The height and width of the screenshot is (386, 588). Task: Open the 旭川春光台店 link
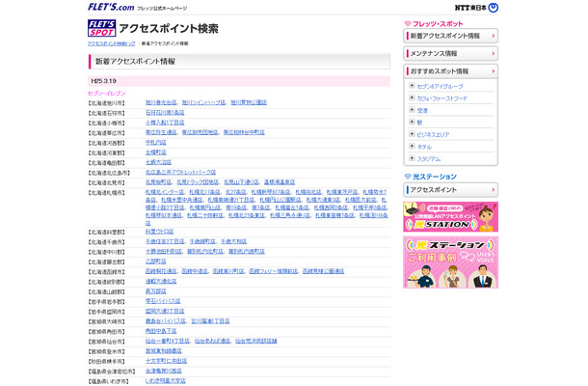[x=161, y=102]
